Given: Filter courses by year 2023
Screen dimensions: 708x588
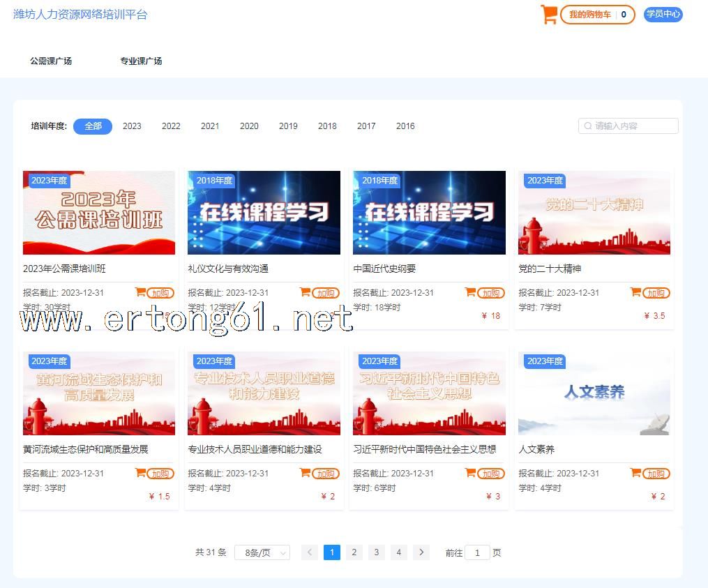Looking at the screenshot, I should click(x=132, y=126).
